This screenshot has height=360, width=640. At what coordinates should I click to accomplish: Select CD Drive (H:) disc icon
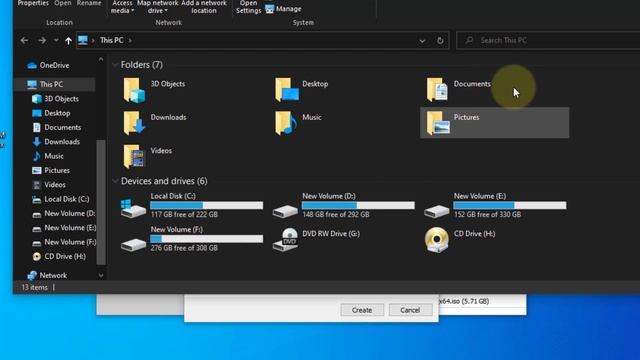(437, 240)
